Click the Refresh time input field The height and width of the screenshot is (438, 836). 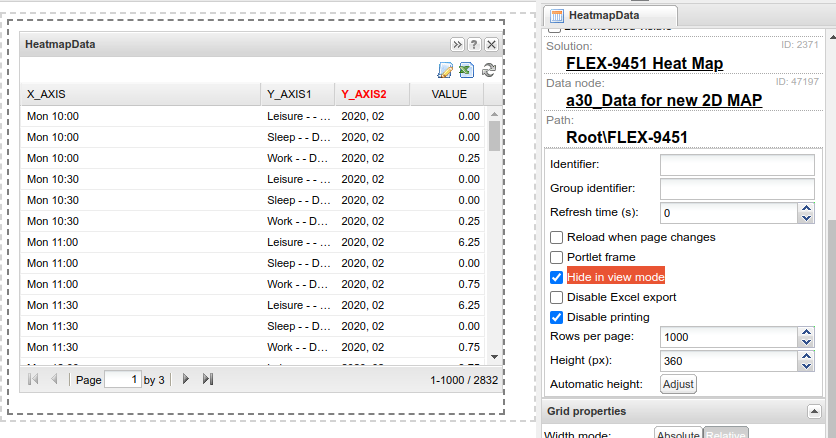pyautogui.click(x=729, y=213)
